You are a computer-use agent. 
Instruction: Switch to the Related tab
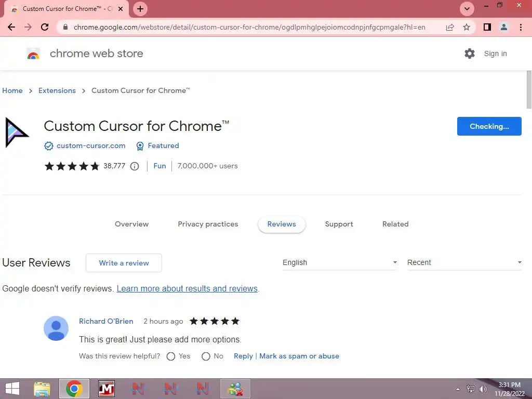395,224
